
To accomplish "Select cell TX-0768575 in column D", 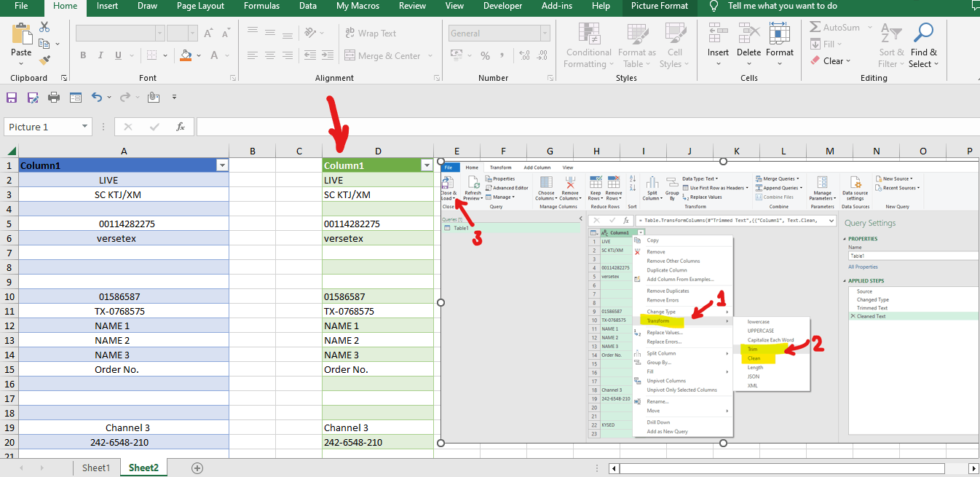I will 378,311.
